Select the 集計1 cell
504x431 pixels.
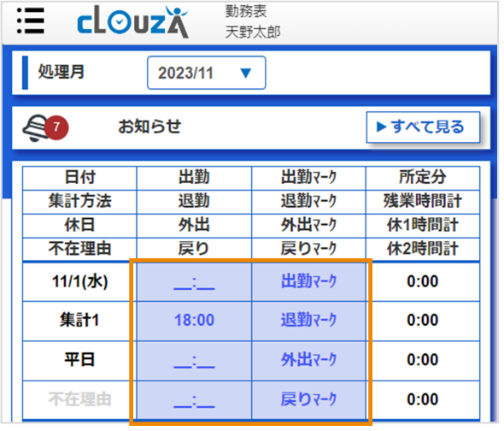79,321
